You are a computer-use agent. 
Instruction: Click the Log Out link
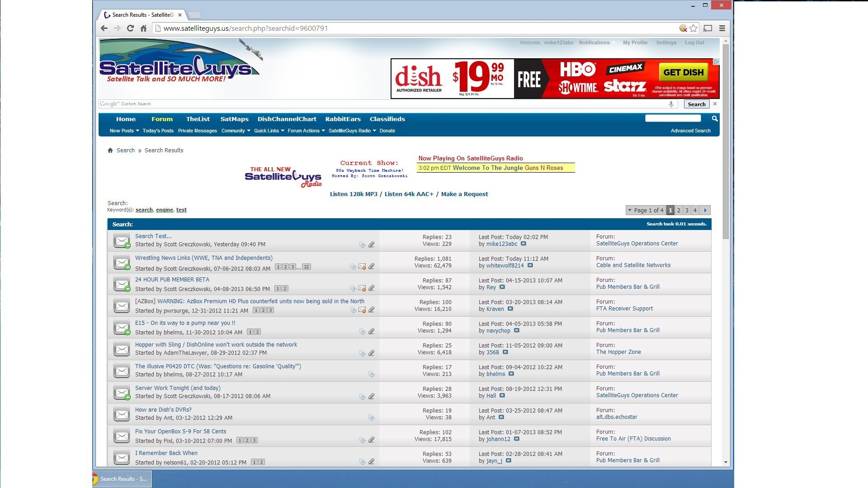(694, 42)
